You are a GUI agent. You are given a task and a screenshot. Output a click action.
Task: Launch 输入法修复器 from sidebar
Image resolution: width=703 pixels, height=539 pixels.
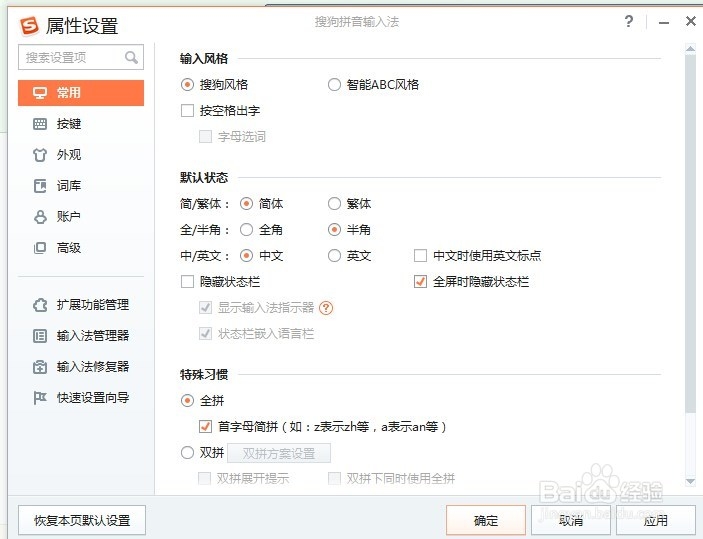(81, 367)
